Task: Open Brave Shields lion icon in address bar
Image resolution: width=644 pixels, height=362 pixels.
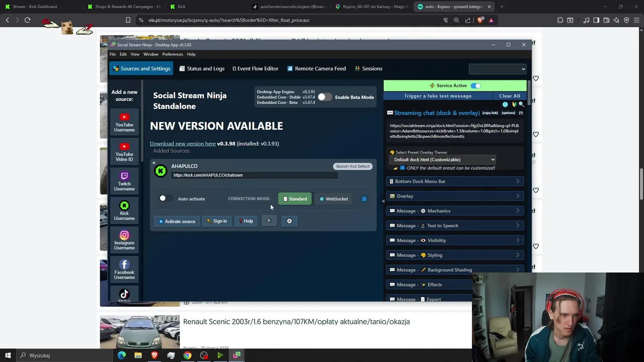Action: pos(480,20)
